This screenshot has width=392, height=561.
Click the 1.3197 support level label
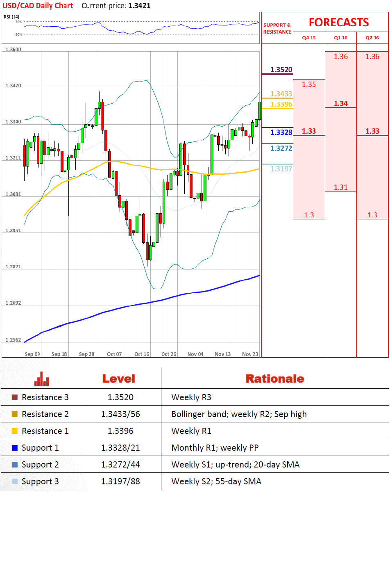click(281, 169)
